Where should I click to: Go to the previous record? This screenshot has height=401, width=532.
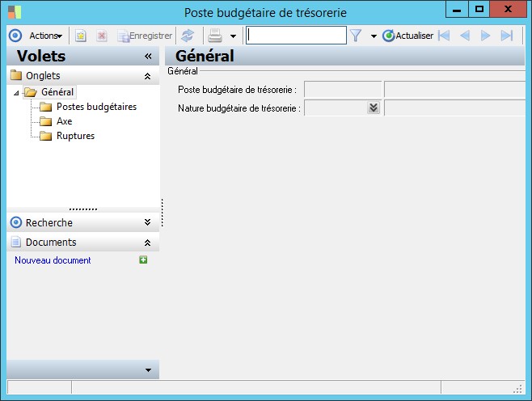465,36
